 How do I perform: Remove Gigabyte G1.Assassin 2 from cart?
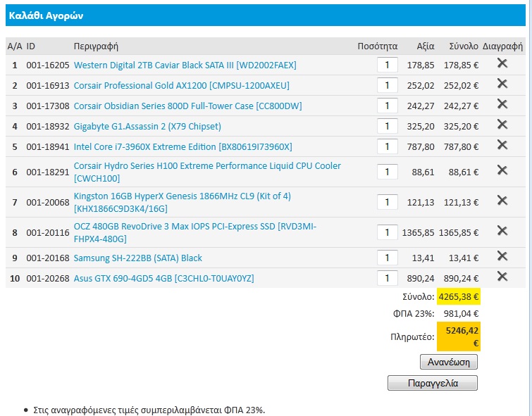pos(502,125)
